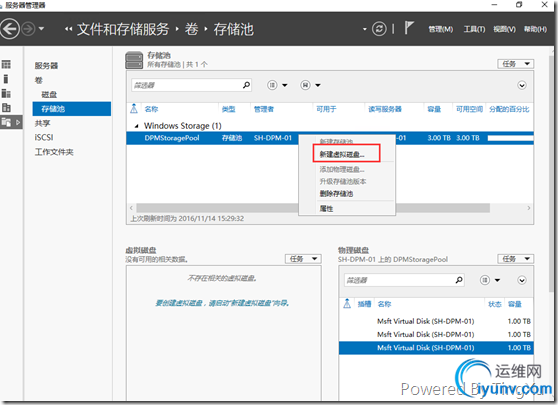The width and height of the screenshot is (558, 405).
Task: Click the create virtual disk wizard link
Action: (x=222, y=303)
